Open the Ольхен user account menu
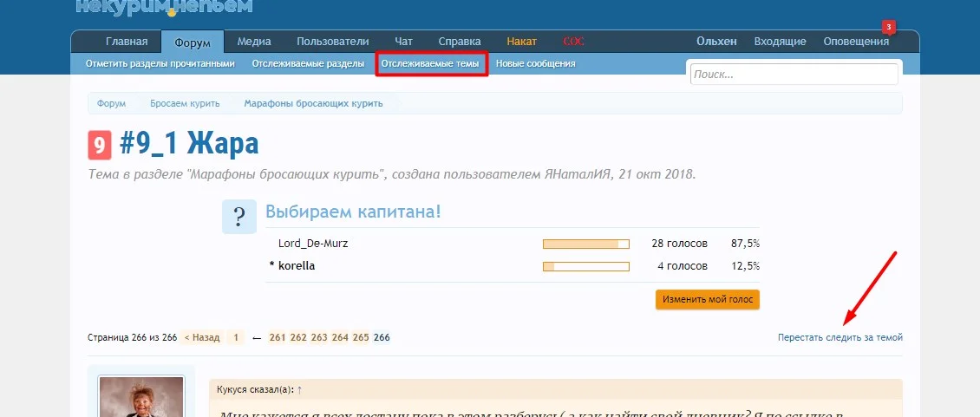Image resolution: width=980 pixels, height=417 pixels. click(x=717, y=42)
